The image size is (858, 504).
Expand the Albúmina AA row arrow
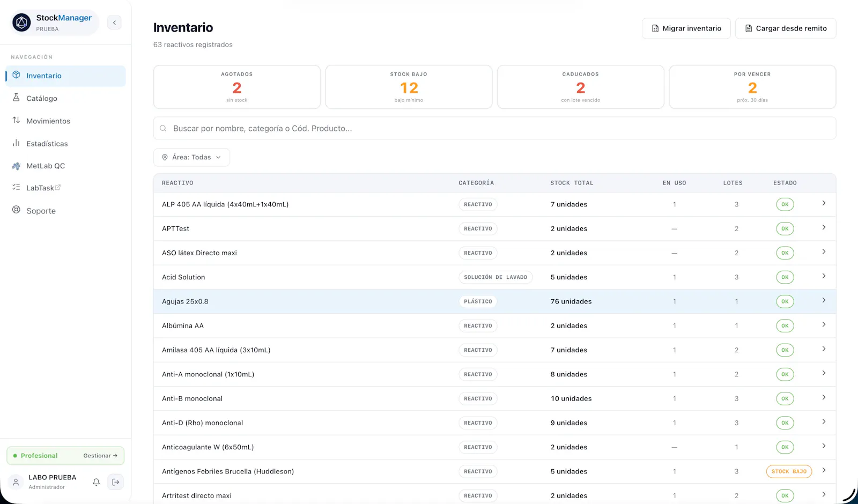tap(824, 324)
